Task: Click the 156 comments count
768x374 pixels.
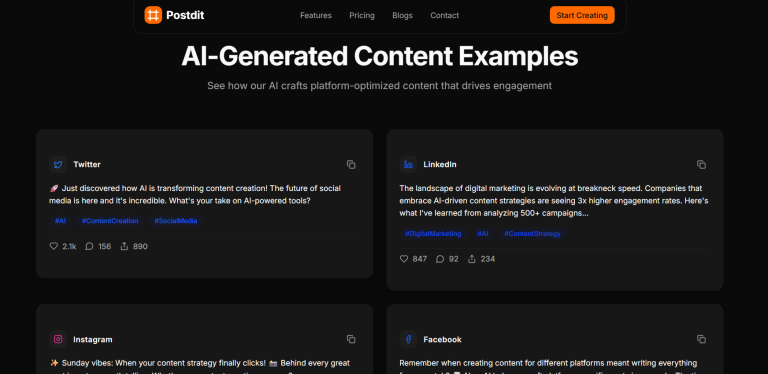Action: 104,246
